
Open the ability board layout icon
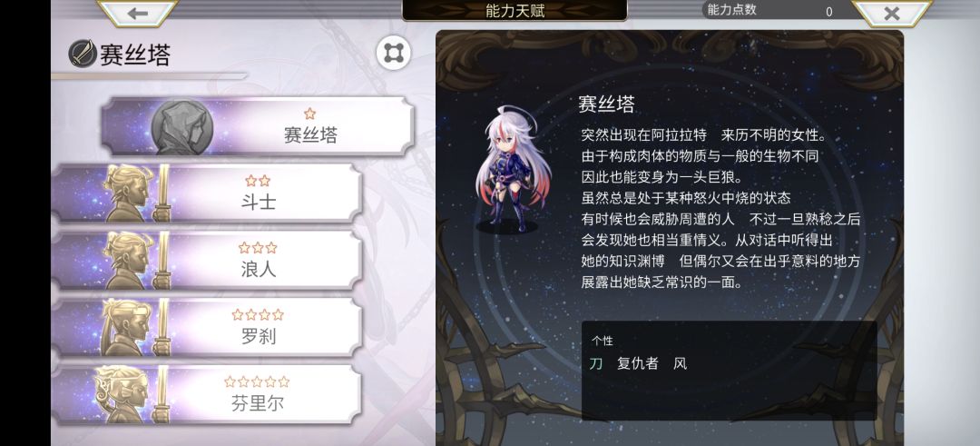pyautogui.click(x=393, y=54)
